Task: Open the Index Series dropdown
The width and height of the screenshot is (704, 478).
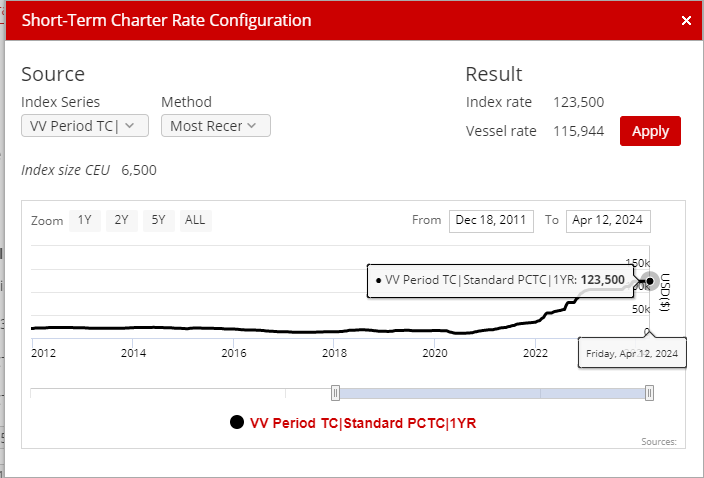Action: tap(85, 126)
